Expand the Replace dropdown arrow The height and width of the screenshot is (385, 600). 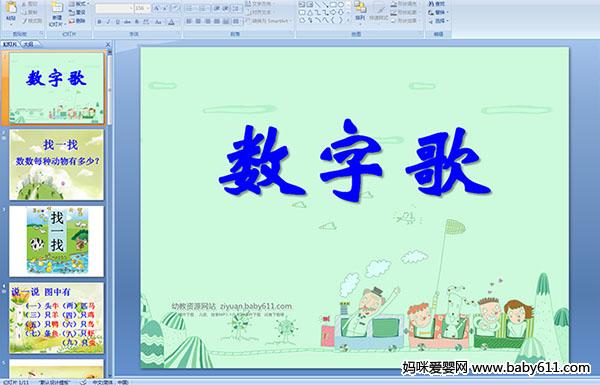tap(448, 12)
